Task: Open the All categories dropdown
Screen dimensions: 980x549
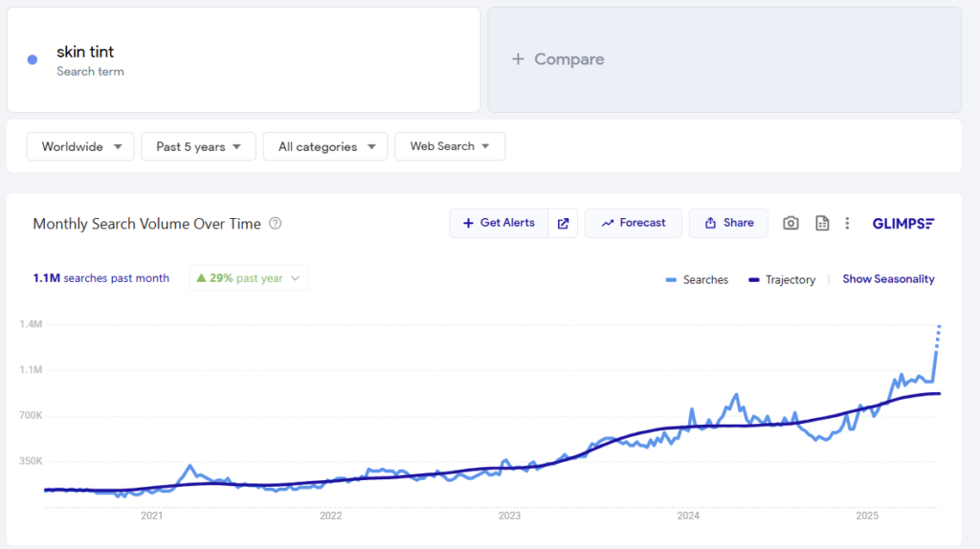Action: click(325, 146)
